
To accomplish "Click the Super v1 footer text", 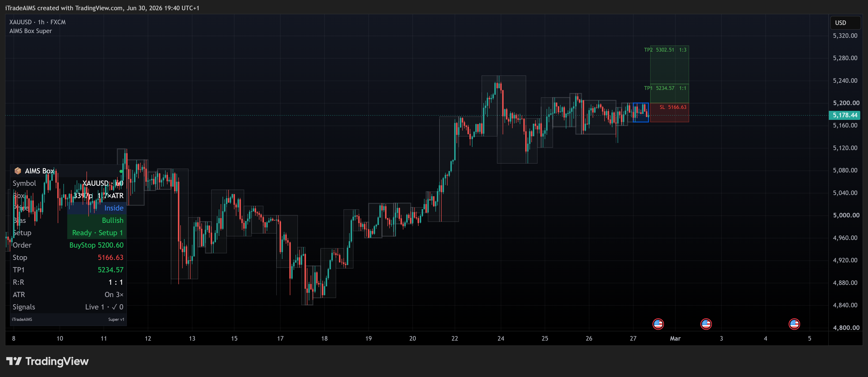I will [x=116, y=319].
